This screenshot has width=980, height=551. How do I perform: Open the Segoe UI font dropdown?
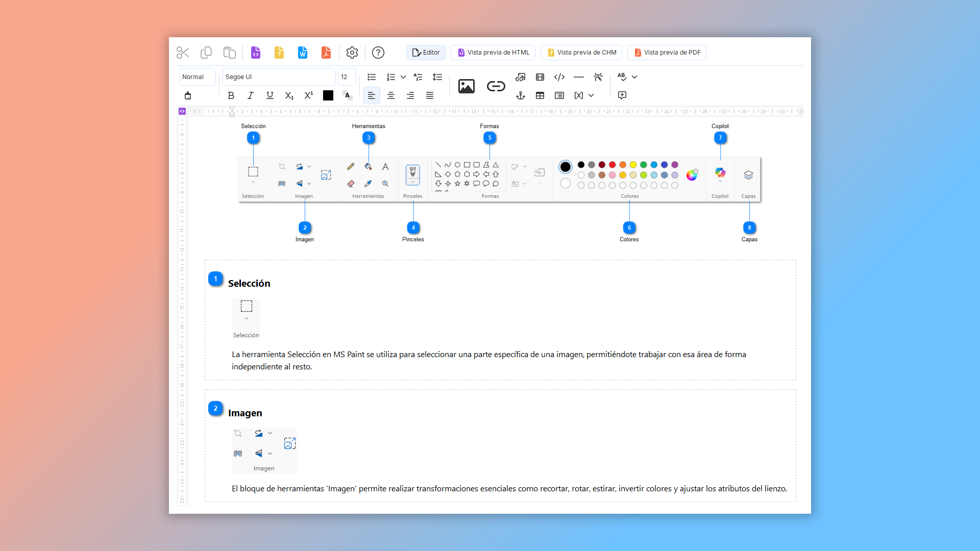click(x=279, y=77)
